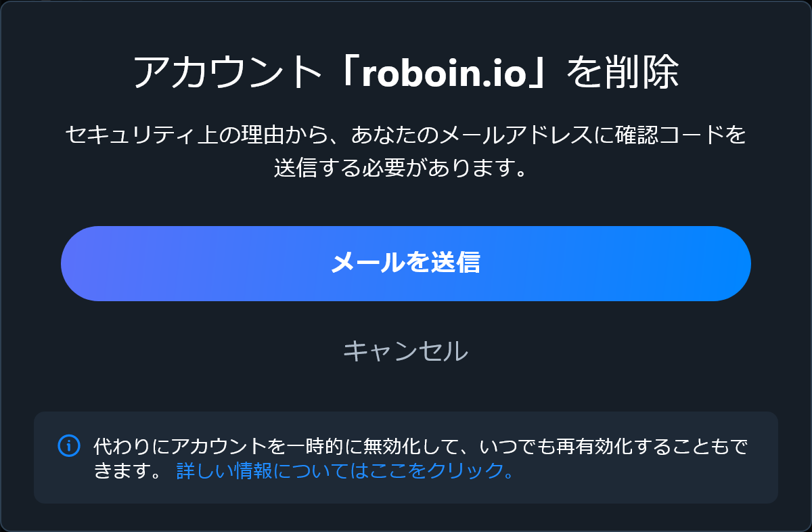Click 詳しい at the start of the link
This screenshot has height=532, width=812.
click(205, 470)
